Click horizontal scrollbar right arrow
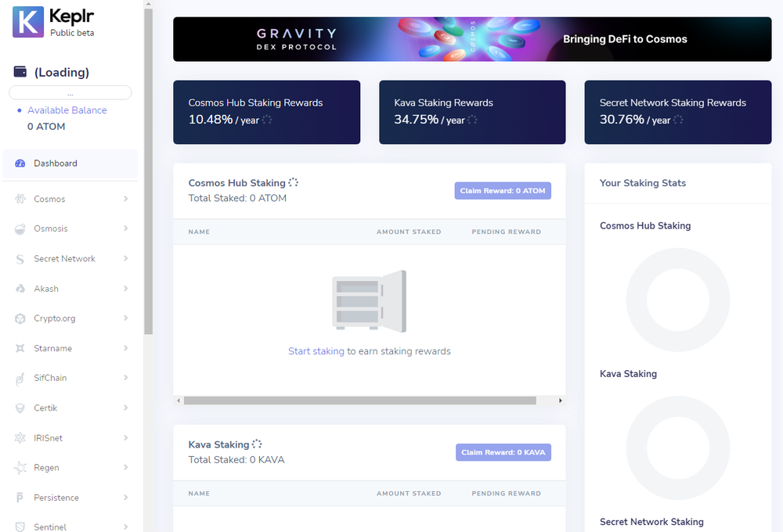This screenshot has height=532, width=783. tap(561, 401)
